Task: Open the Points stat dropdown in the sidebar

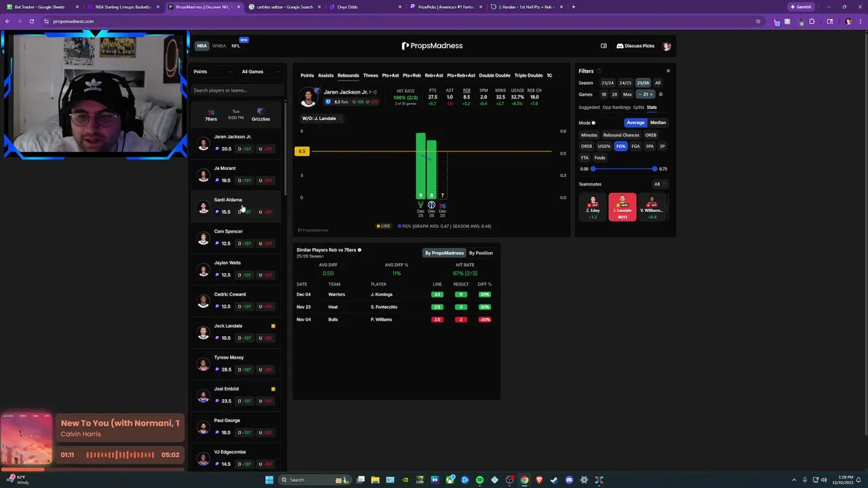Action: click(x=212, y=72)
